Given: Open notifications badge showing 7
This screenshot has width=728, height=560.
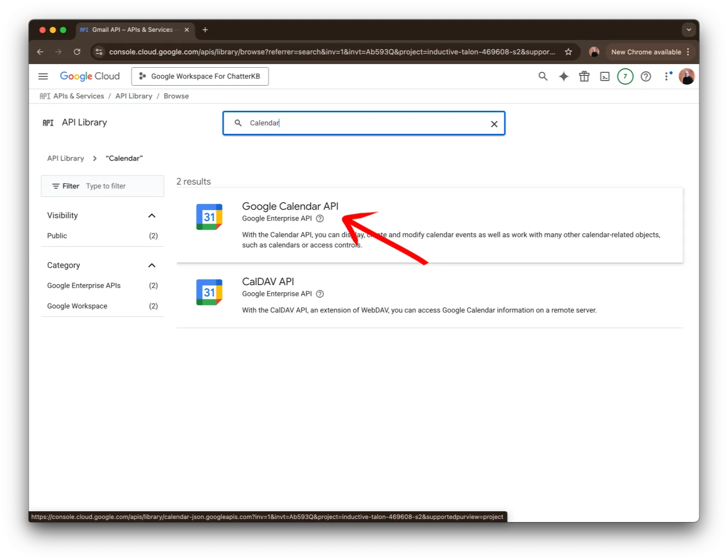Looking at the screenshot, I should pos(625,76).
